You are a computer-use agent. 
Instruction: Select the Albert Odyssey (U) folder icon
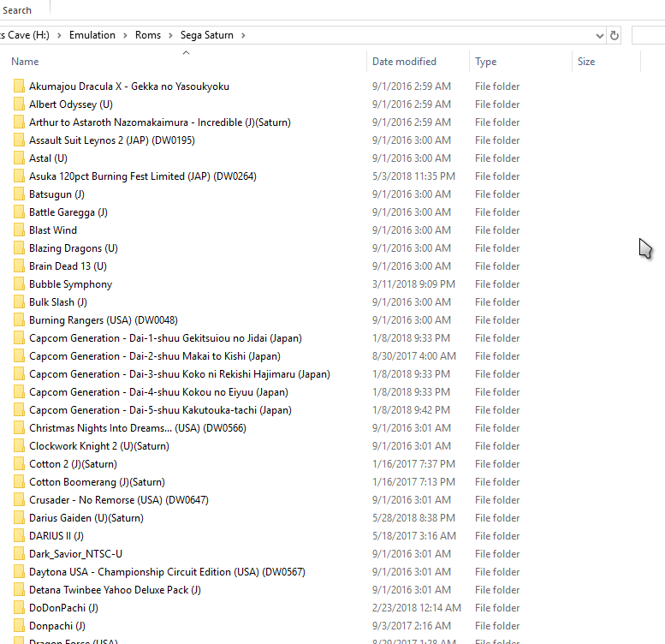19,104
